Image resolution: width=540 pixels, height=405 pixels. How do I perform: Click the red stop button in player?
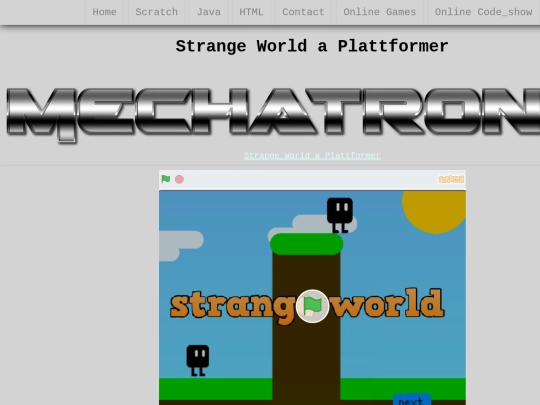tap(179, 179)
